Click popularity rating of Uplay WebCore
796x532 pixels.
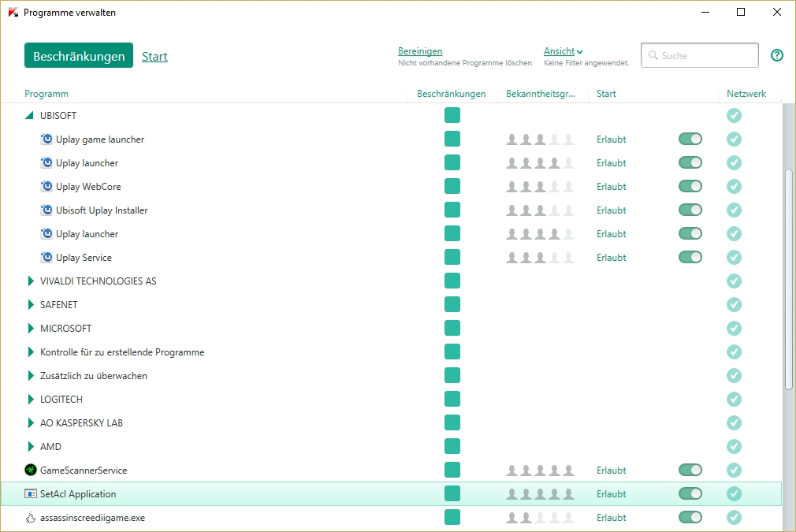540,186
